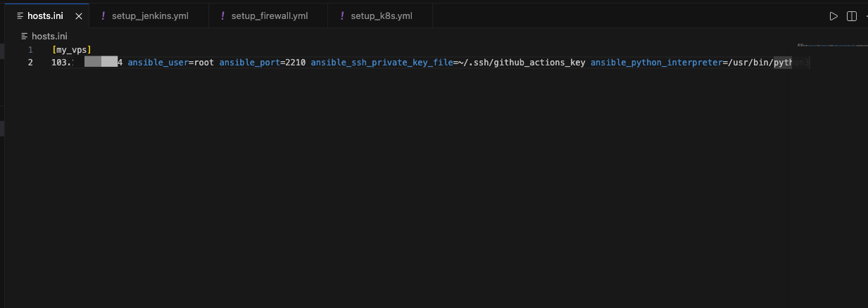Close the hosts.ini tab

click(x=78, y=16)
